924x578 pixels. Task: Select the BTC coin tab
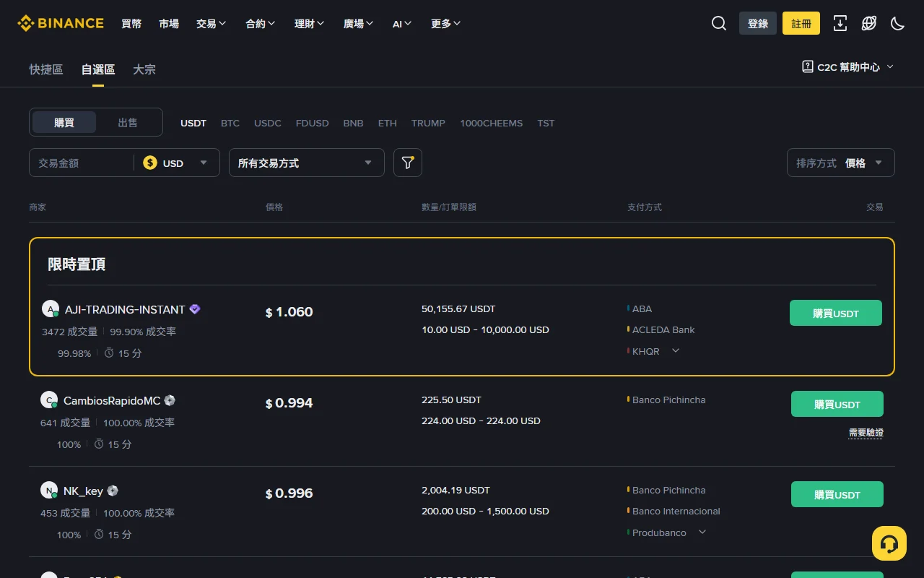click(x=230, y=123)
